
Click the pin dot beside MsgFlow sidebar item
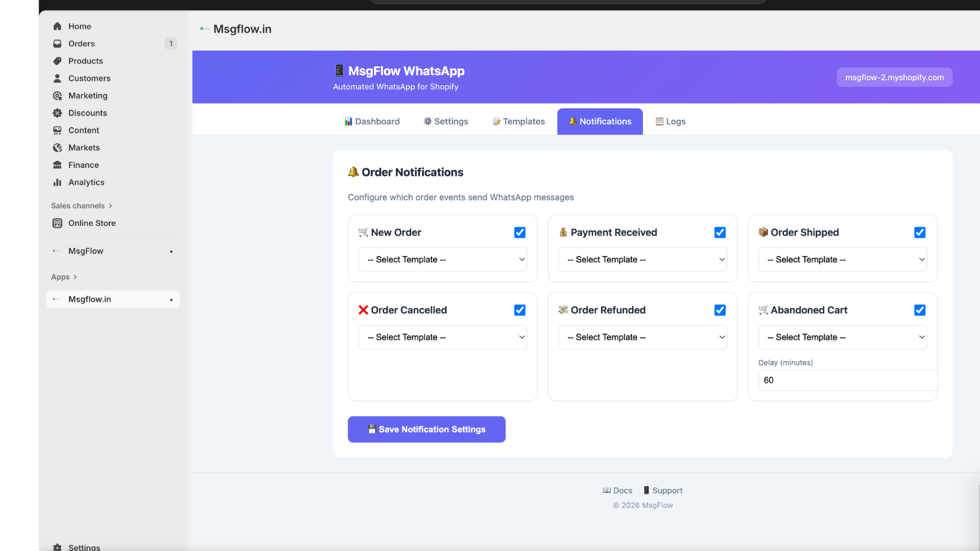click(171, 252)
